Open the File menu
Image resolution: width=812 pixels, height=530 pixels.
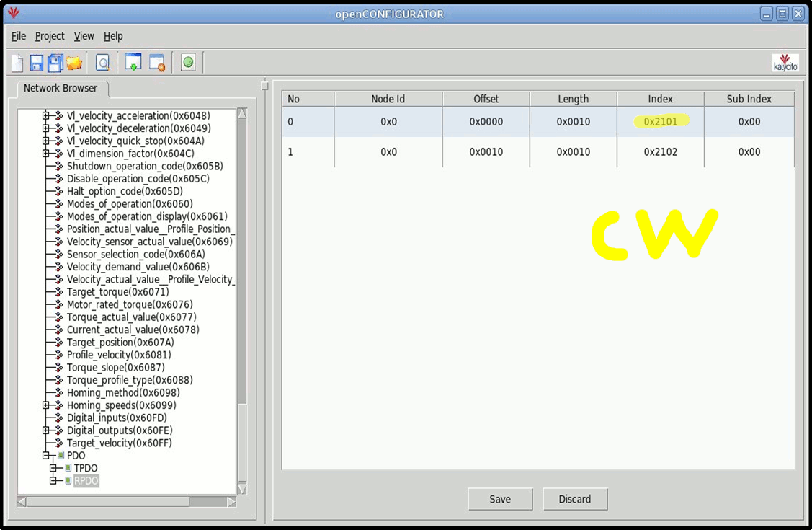coord(19,36)
